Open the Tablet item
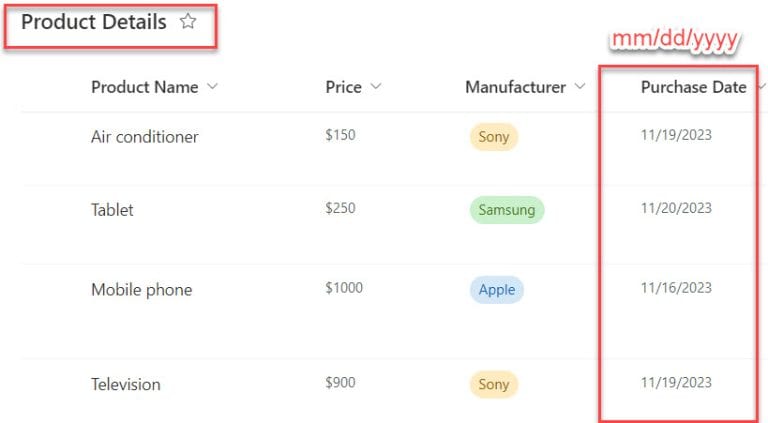The height and width of the screenshot is (423, 768). pyautogui.click(x=112, y=210)
